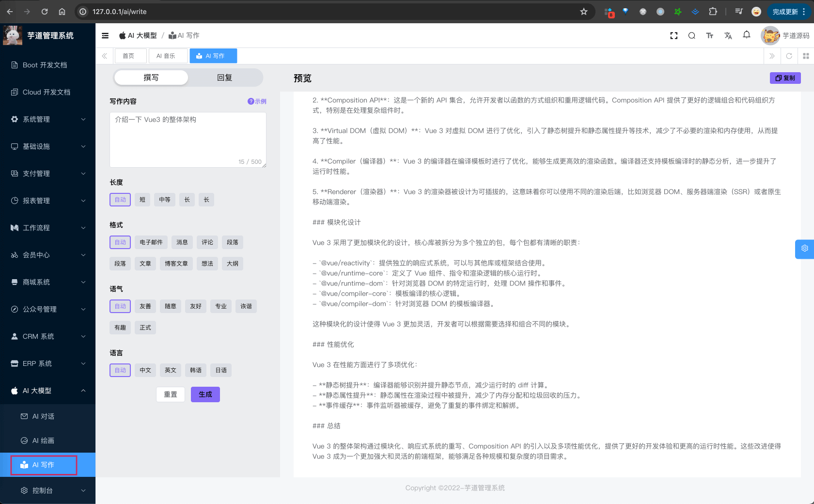Open the notification bell
Screen dimensions: 814x504
(746, 35)
